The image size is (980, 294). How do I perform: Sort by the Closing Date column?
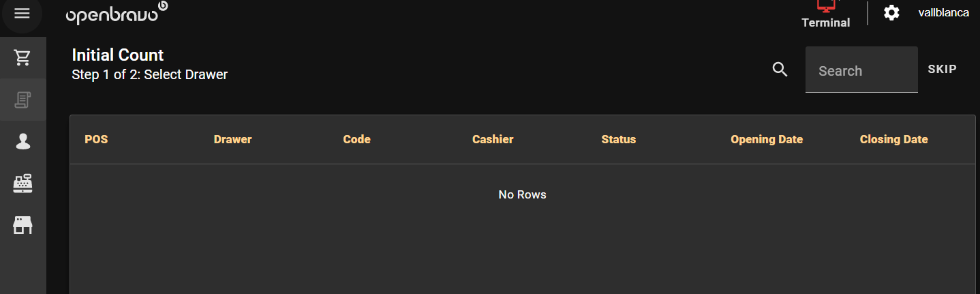893,139
